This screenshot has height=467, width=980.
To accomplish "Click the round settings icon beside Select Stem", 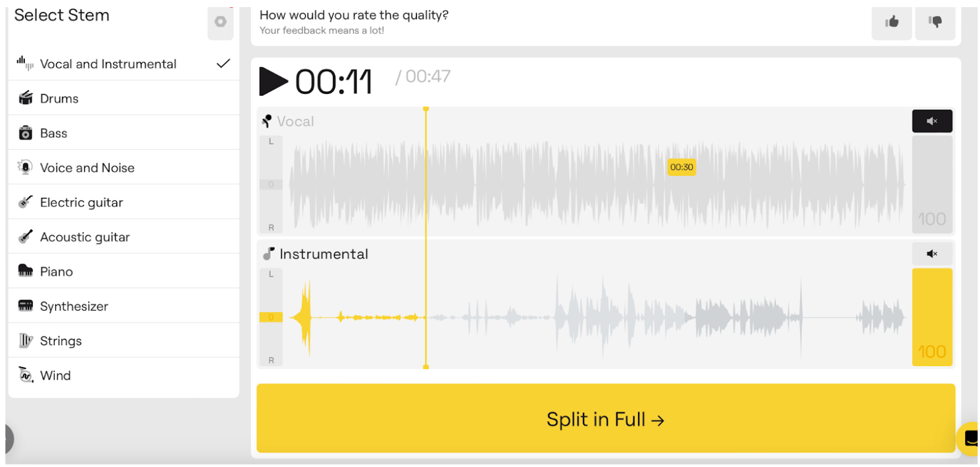I will [221, 22].
